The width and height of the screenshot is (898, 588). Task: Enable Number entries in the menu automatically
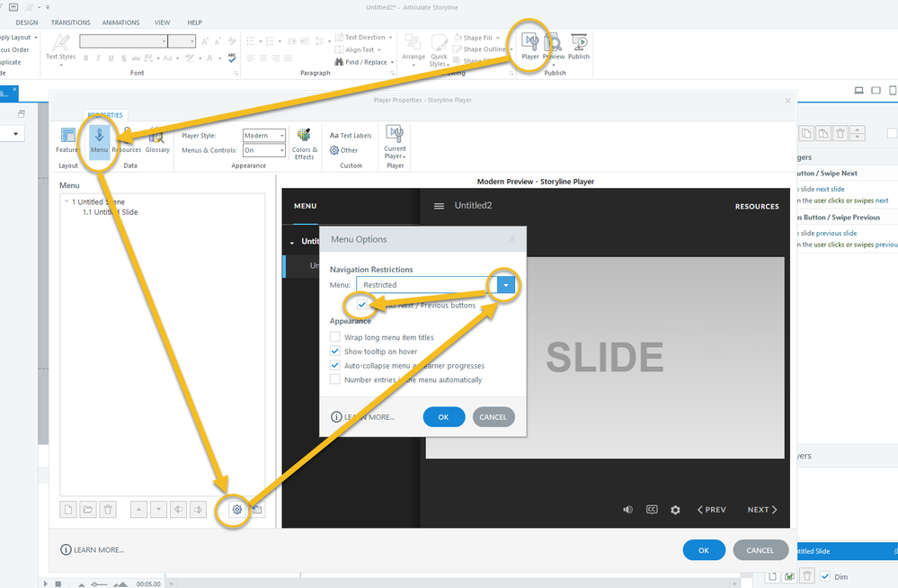coord(335,379)
